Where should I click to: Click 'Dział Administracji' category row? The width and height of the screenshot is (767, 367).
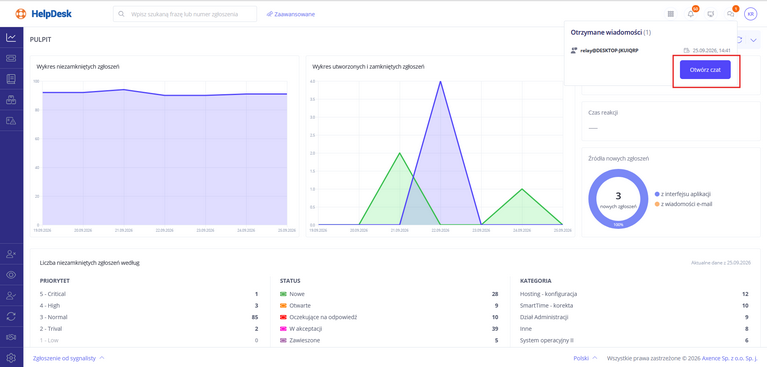[x=634, y=317]
